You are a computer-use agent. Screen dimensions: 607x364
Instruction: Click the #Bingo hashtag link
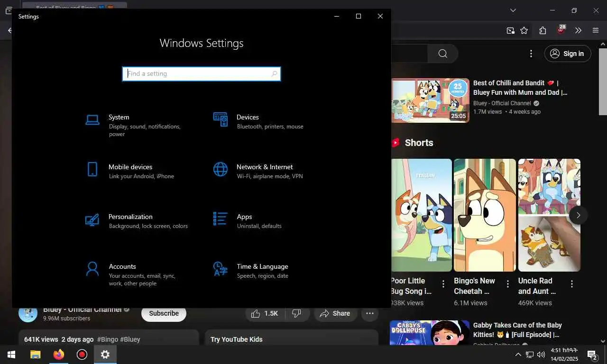pyautogui.click(x=108, y=339)
